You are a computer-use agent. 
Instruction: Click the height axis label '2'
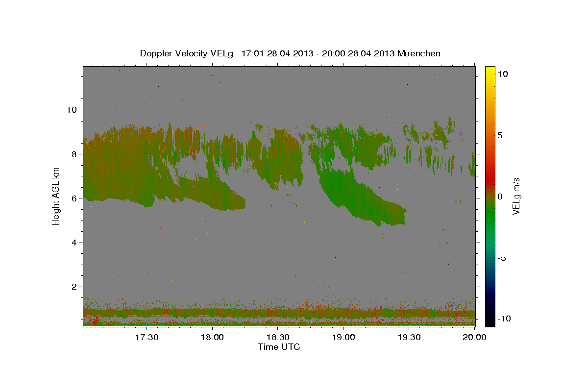73,287
